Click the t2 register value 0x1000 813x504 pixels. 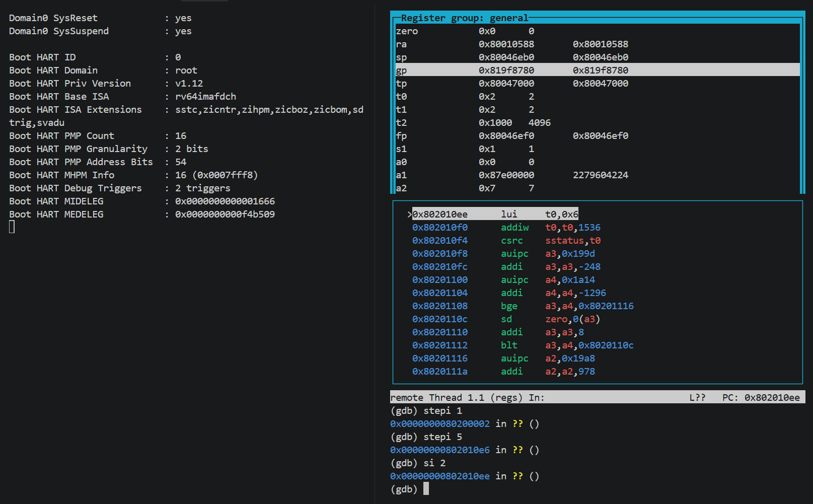(x=495, y=123)
